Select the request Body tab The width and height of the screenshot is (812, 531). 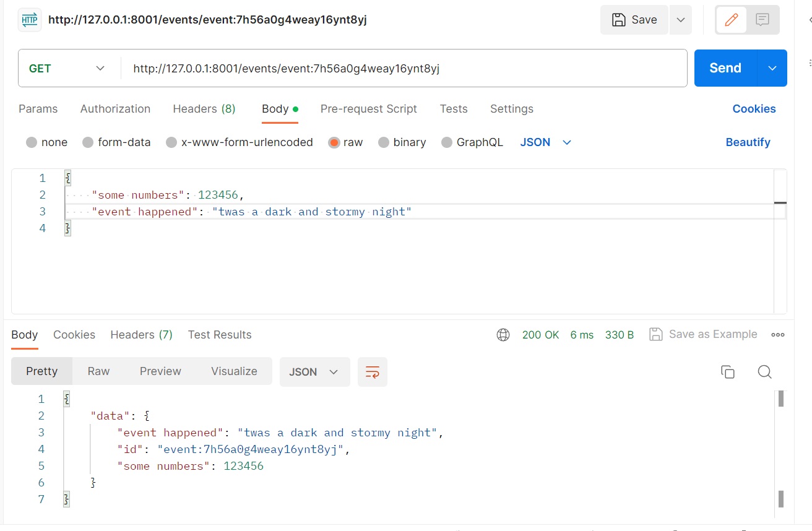point(280,109)
